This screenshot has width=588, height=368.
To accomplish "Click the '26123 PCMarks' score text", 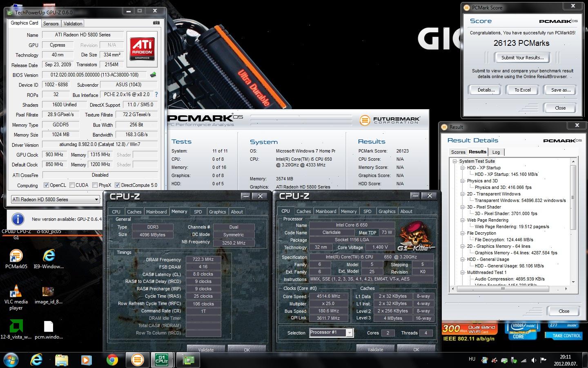I will [x=521, y=43].
